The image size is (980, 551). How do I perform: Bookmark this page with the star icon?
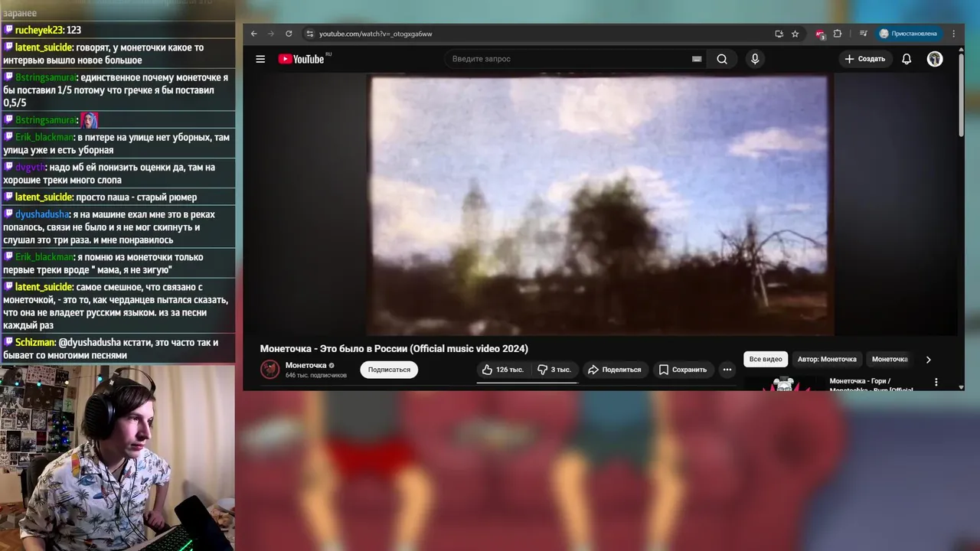[x=795, y=34]
